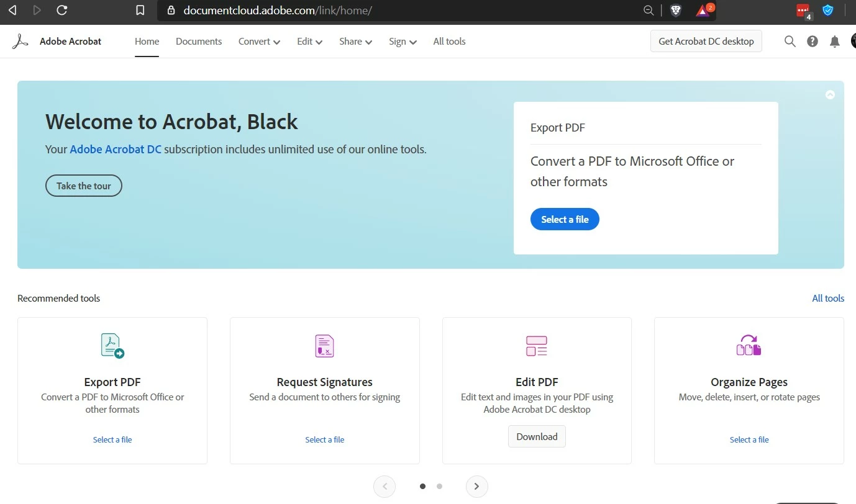Click the blue shield extension icon

(x=827, y=10)
